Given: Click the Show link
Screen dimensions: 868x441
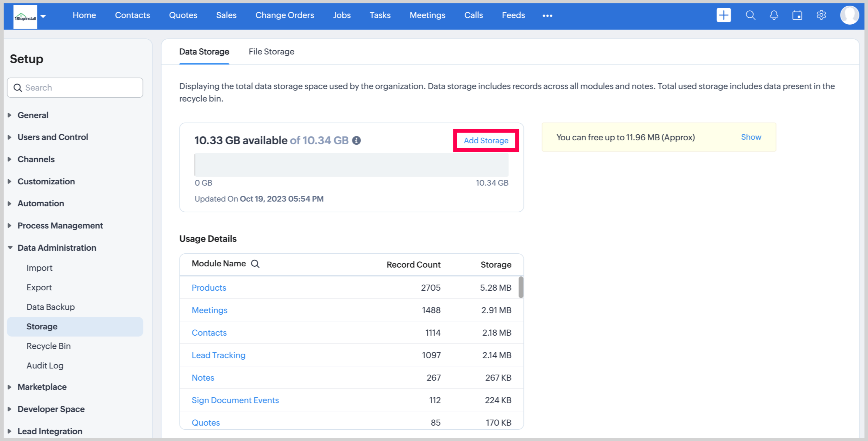Looking at the screenshot, I should (x=751, y=137).
